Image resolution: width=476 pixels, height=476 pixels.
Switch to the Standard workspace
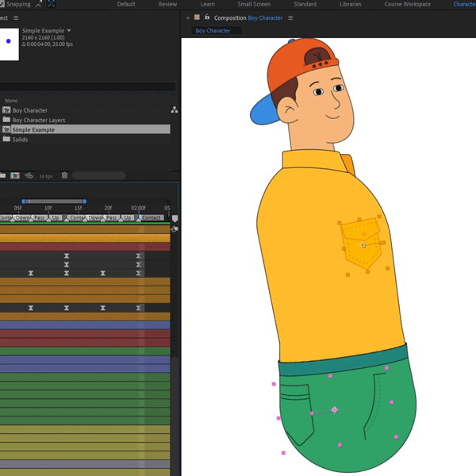point(305,4)
